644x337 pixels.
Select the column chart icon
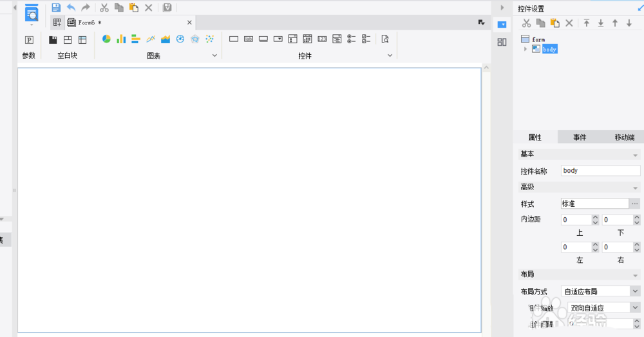(121, 39)
